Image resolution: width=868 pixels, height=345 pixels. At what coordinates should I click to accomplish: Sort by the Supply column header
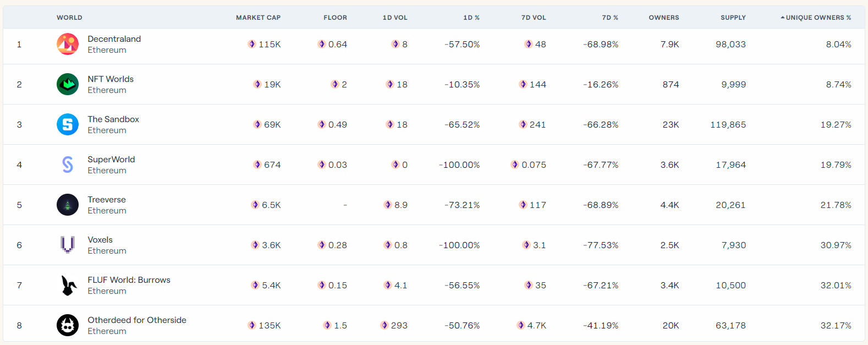coord(733,18)
